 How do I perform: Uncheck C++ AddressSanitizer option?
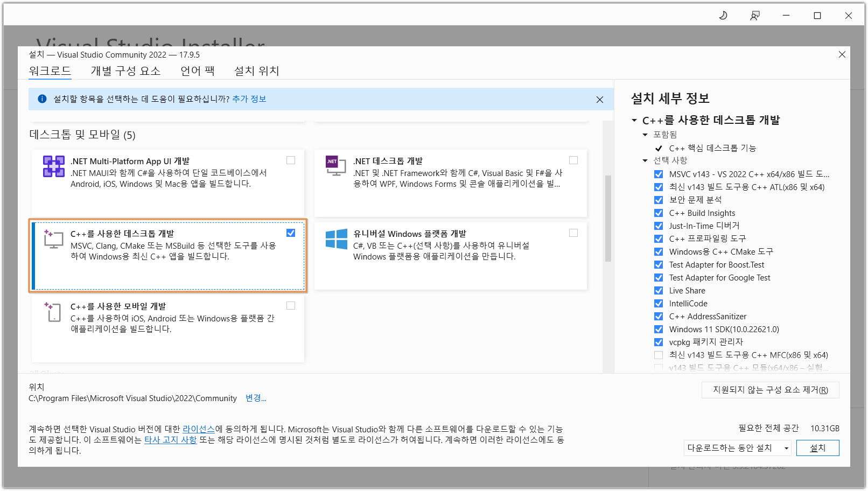tap(659, 317)
